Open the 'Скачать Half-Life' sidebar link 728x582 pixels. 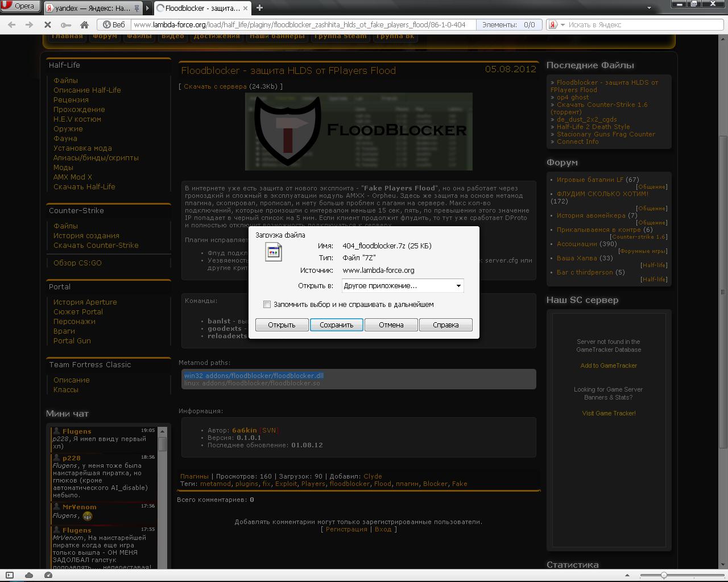click(84, 187)
